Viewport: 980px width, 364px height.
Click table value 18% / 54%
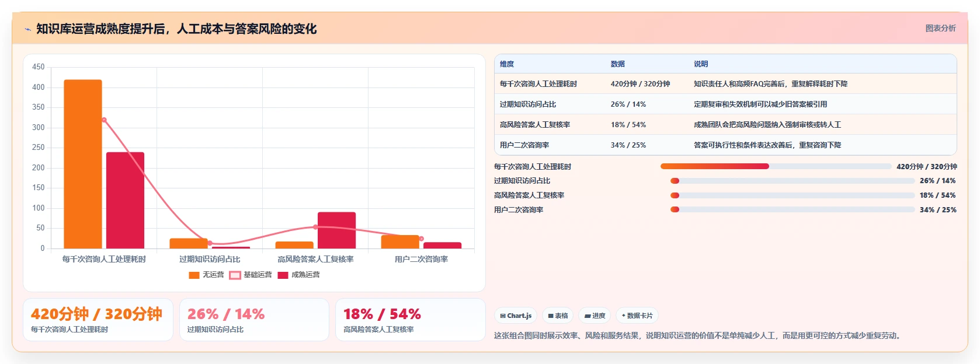click(628, 125)
